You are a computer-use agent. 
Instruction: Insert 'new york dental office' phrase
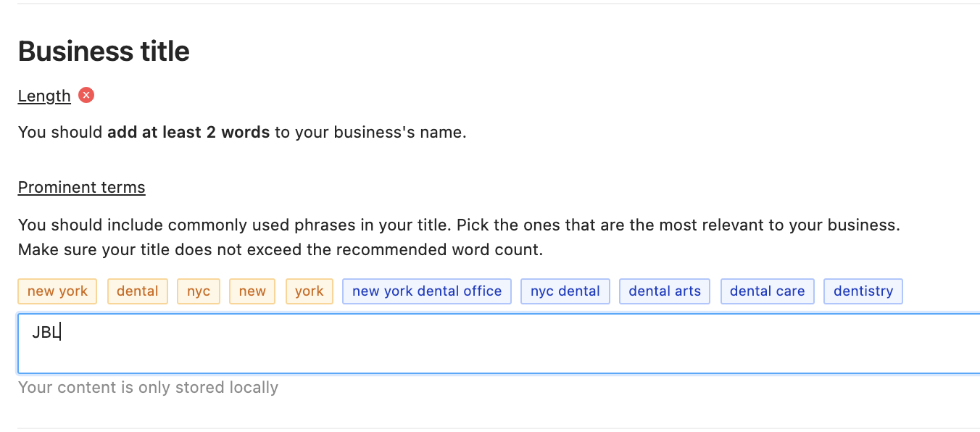(x=427, y=291)
